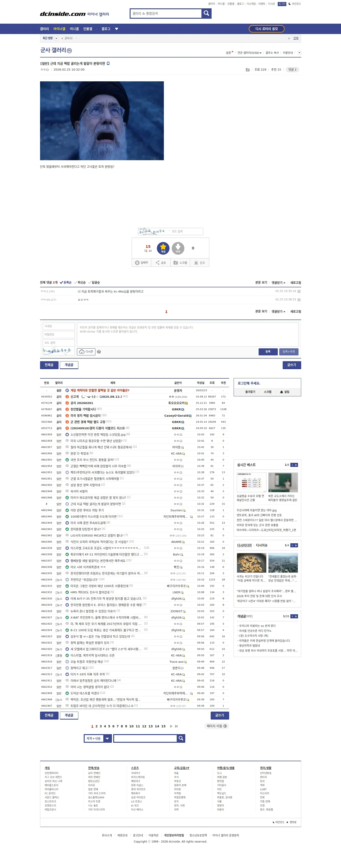Sort comments by 등록순
The image size is (341, 868).
coord(66,282)
